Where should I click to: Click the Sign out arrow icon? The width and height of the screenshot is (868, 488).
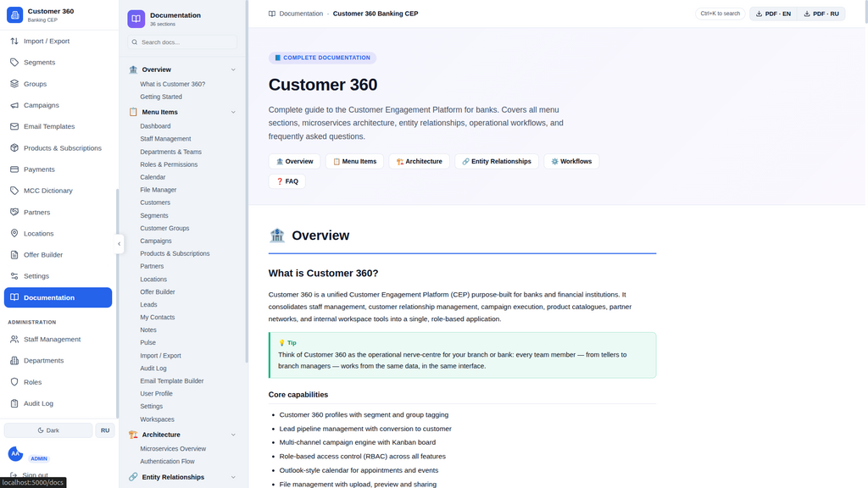click(14, 475)
